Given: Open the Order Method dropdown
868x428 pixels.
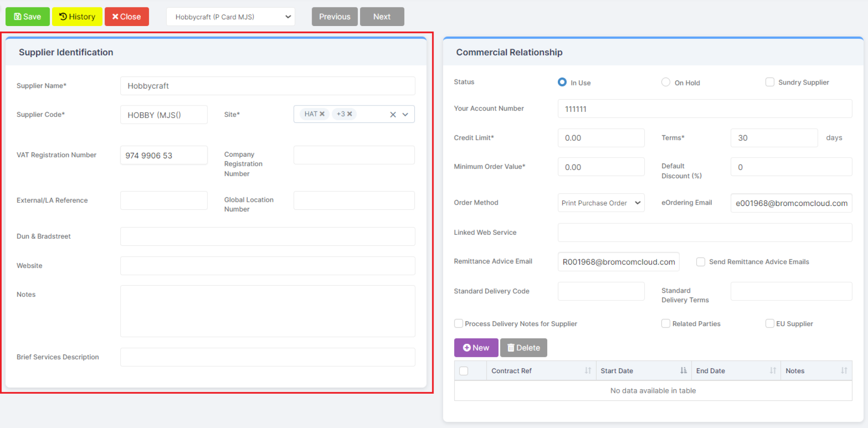Looking at the screenshot, I should [x=601, y=203].
